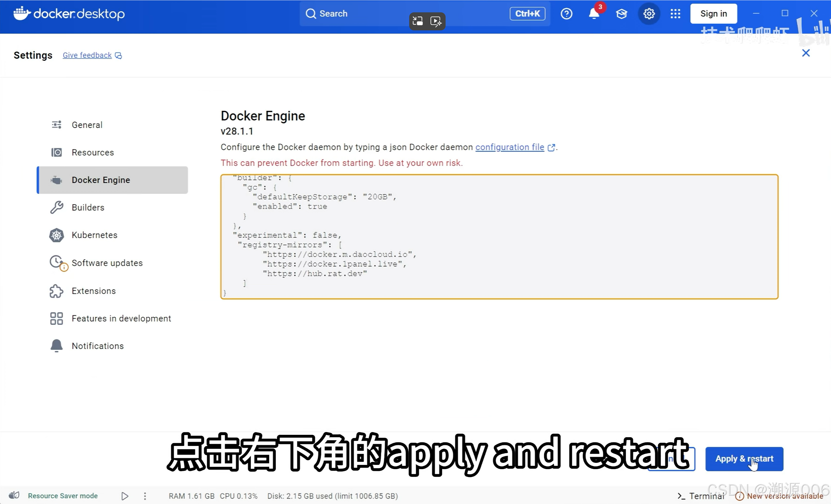Click the Resources disk icon
Viewport: 831px width, 504px height.
point(56,152)
